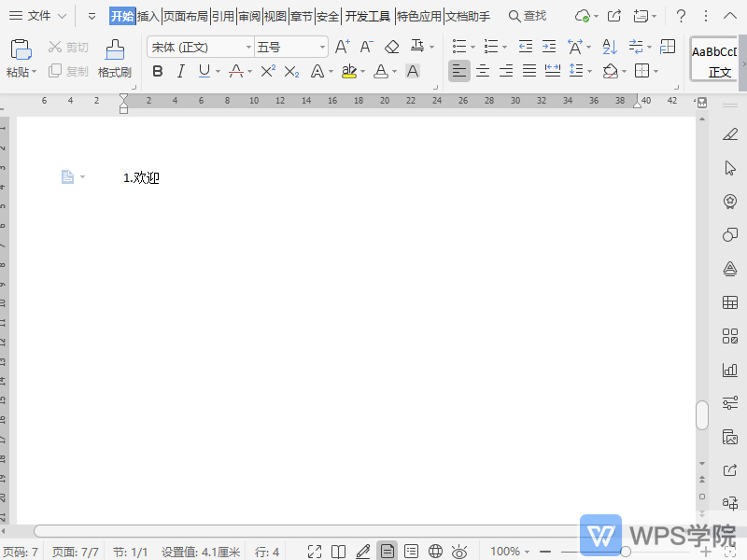Expand the line spacing dropdown arrow
The width and height of the screenshot is (747, 560).
click(591, 70)
